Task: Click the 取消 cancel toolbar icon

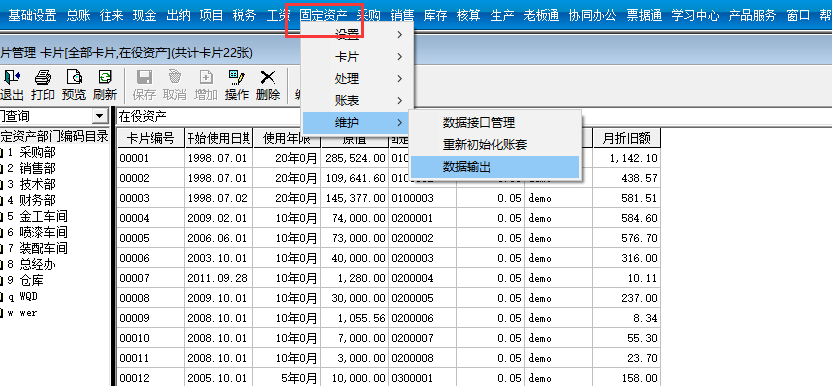Action: [x=175, y=85]
